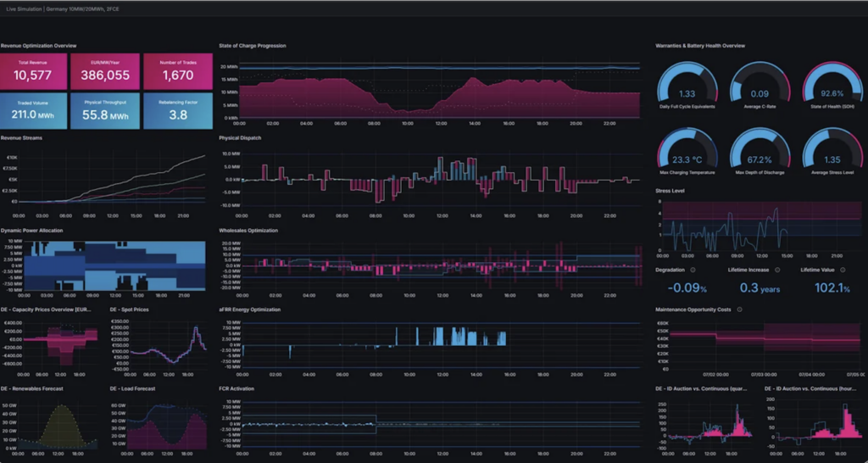Screen dimensions: 868x463
Task: Select the Total Revenue stat tile
Action: tap(33, 71)
